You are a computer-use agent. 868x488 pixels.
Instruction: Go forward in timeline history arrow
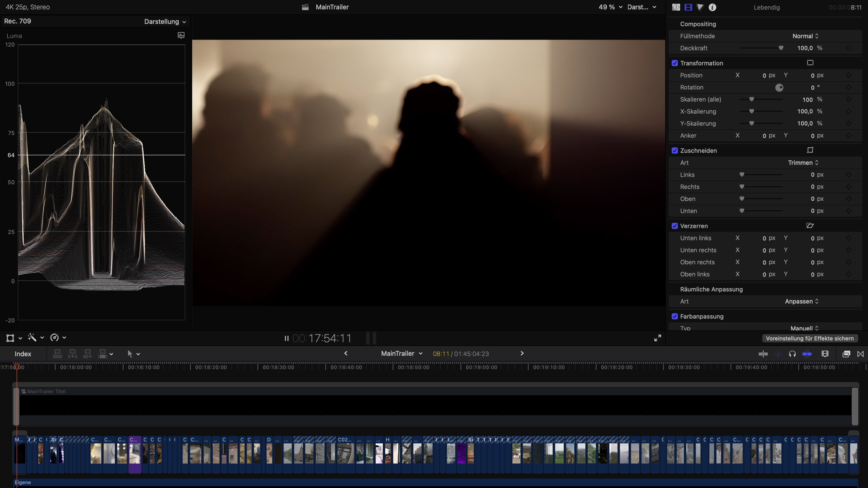click(522, 353)
